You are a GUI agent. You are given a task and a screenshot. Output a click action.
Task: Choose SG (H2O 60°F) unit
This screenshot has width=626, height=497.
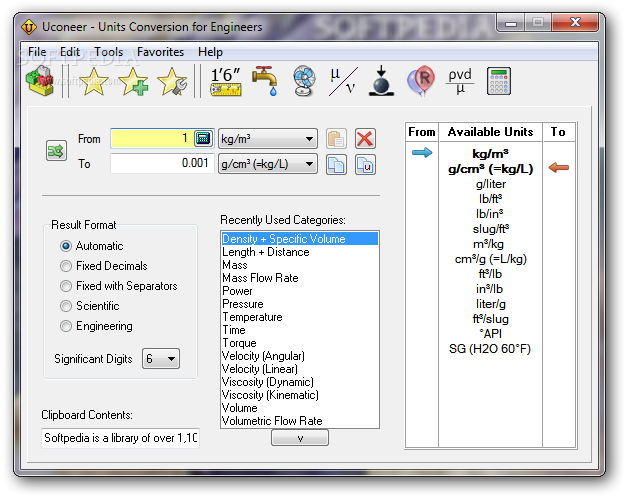490,349
